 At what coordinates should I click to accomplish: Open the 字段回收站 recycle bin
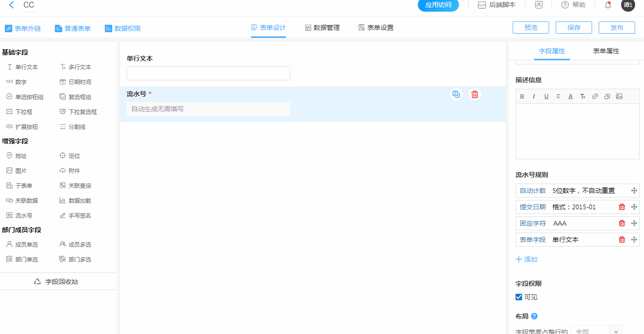[x=57, y=282]
